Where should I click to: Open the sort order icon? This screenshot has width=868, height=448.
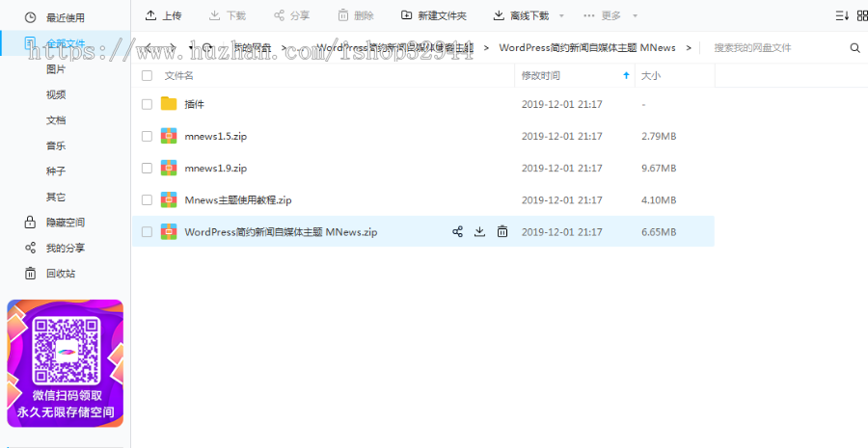[842, 15]
